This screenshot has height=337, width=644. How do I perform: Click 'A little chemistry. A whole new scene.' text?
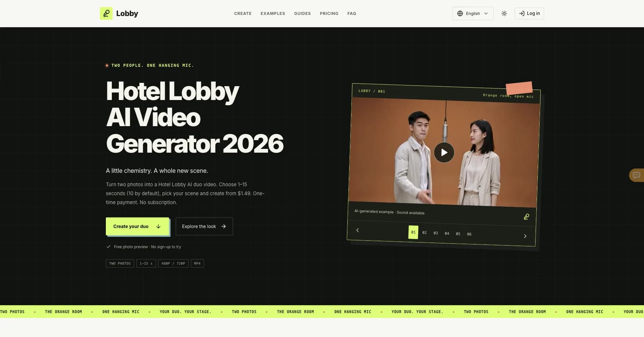pyautogui.click(x=157, y=171)
